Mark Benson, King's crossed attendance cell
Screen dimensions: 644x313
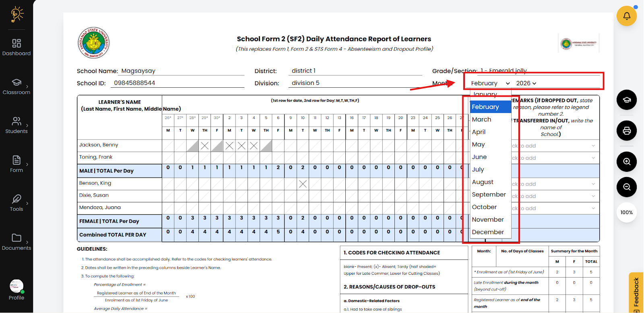click(x=303, y=184)
